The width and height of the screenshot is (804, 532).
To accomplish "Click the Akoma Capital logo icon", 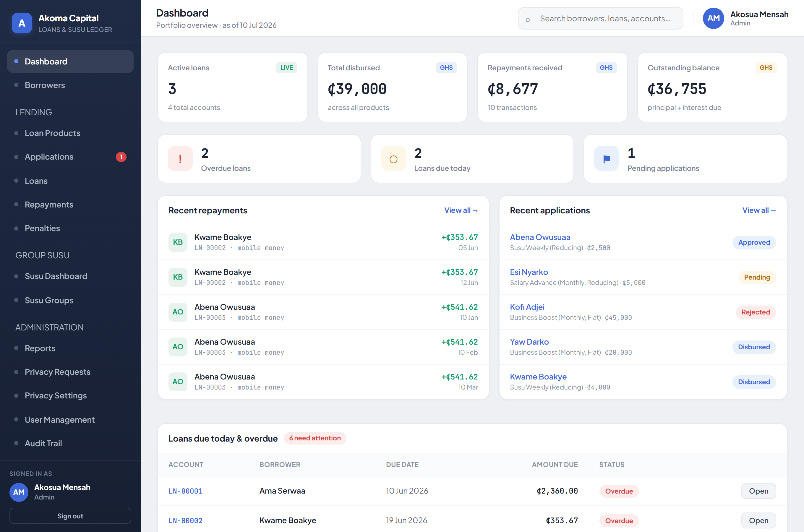I will (x=22, y=23).
